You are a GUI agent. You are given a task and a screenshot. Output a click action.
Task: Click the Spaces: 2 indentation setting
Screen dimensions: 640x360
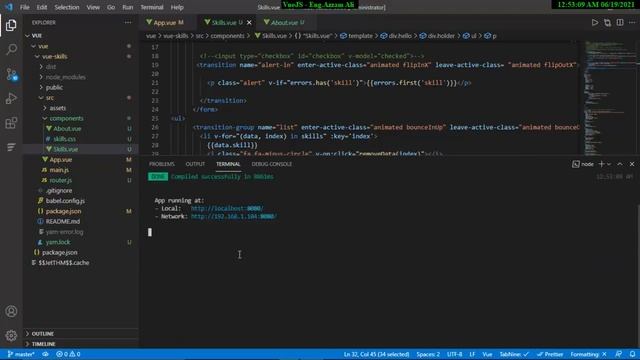point(428,354)
